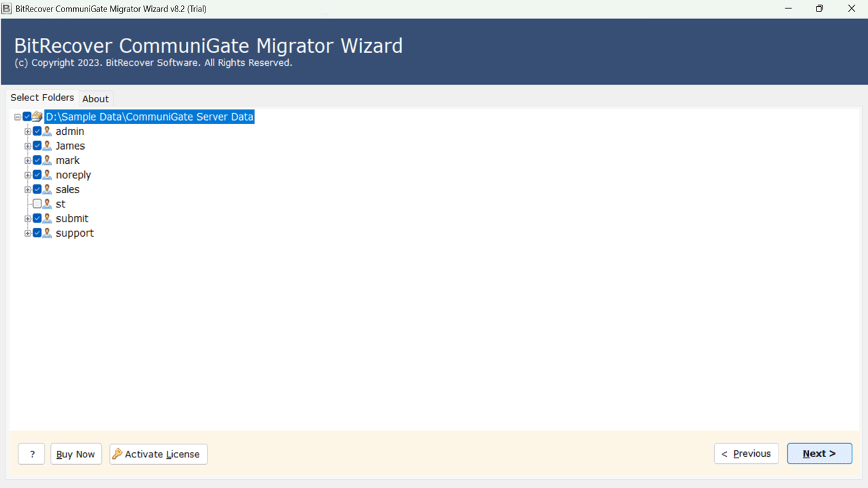
Task: Click the user icon beside noreply
Action: click(x=47, y=175)
